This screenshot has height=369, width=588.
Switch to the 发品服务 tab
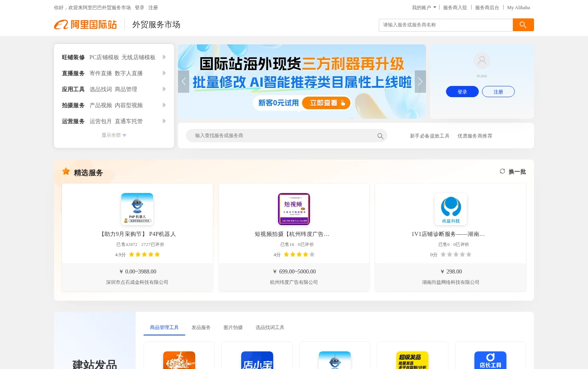click(x=201, y=327)
